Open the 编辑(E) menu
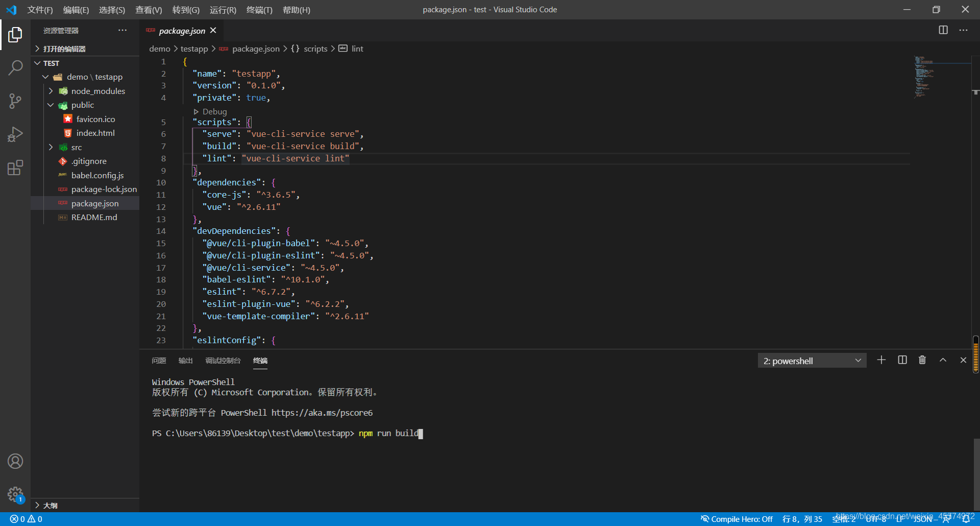This screenshot has width=980, height=526. (x=76, y=10)
